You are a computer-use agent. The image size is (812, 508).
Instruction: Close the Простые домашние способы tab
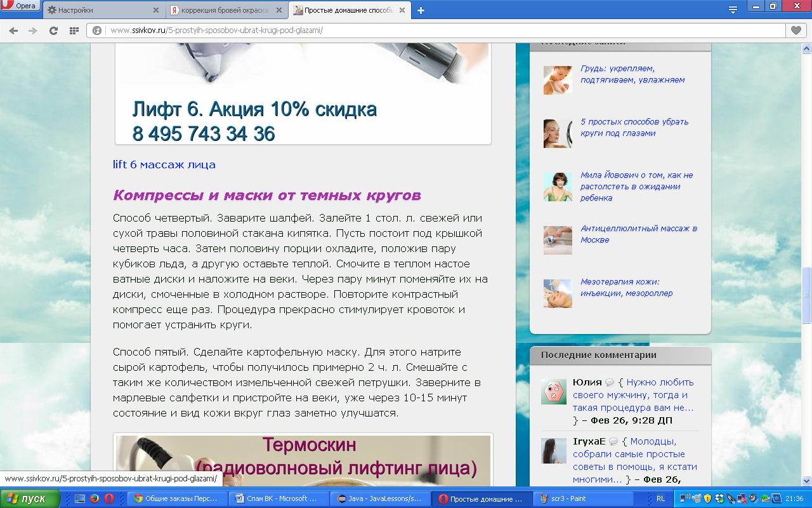[x=401, y=10]
